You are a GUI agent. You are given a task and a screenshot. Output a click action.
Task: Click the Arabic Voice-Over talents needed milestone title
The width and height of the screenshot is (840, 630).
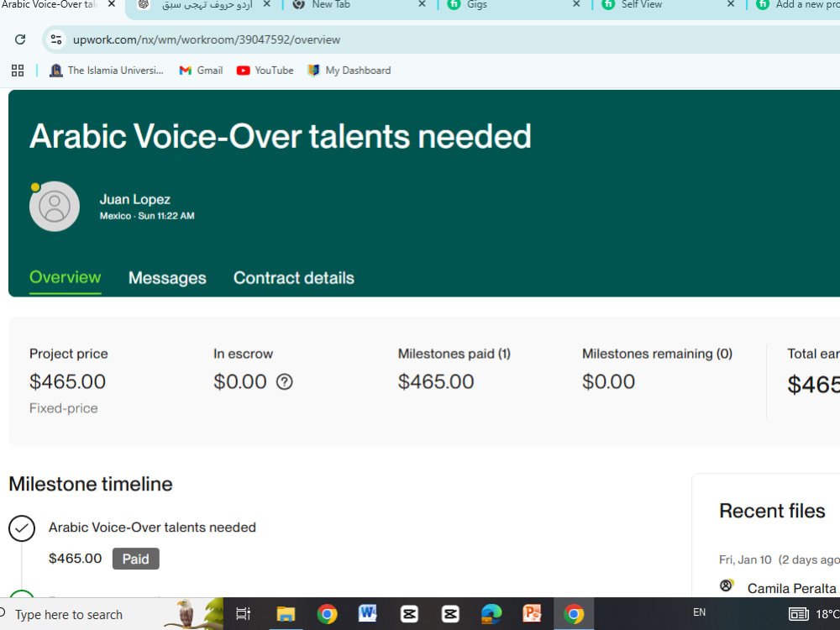(x=152, y=528)
